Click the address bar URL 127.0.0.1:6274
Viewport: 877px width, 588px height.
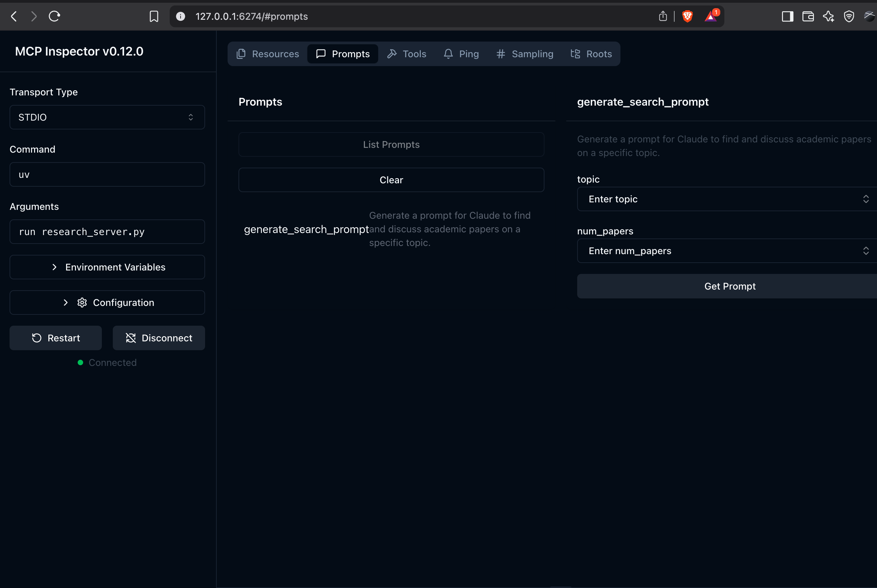point(251,16)
